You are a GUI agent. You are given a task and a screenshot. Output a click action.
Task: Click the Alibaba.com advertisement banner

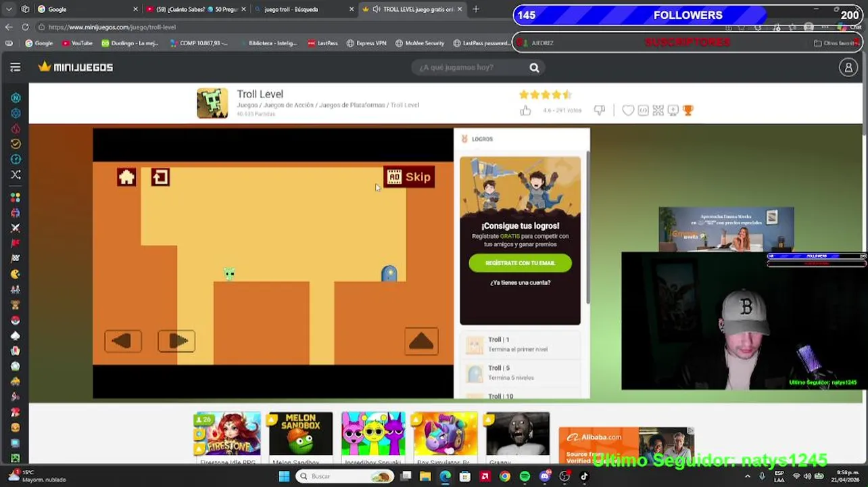pyautogui.click(x=626, y=446)
